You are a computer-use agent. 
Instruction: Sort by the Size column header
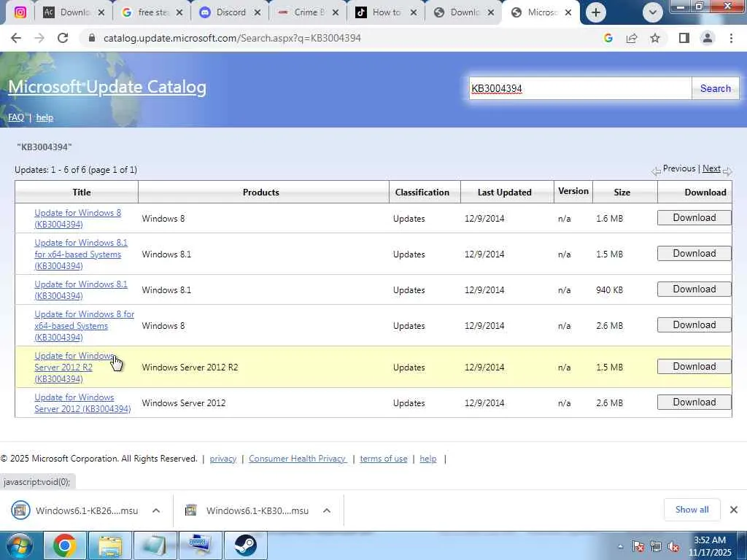point(622,192)
